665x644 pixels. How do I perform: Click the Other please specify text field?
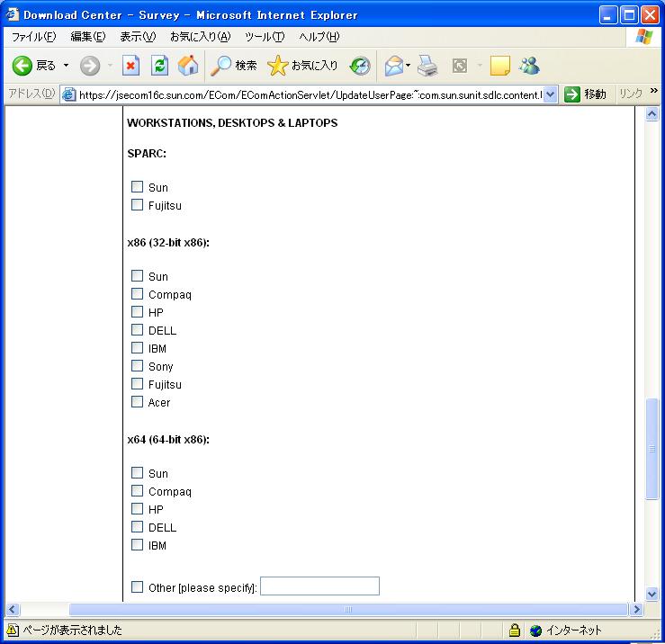pyautogui.click(x=319, y=586)
